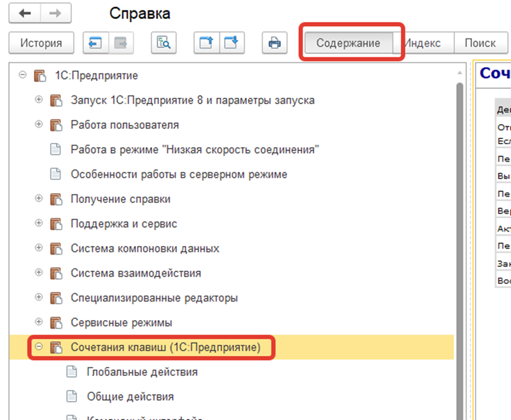Expand the Получение справки node
This screenshot has width=511, height=420.
pyautogui.click(x=38, y=199)
